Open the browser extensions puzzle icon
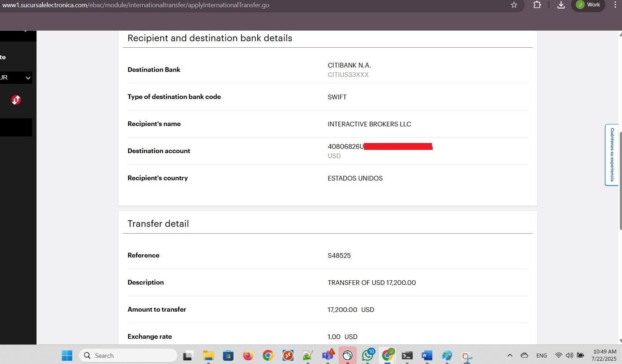 537,5
